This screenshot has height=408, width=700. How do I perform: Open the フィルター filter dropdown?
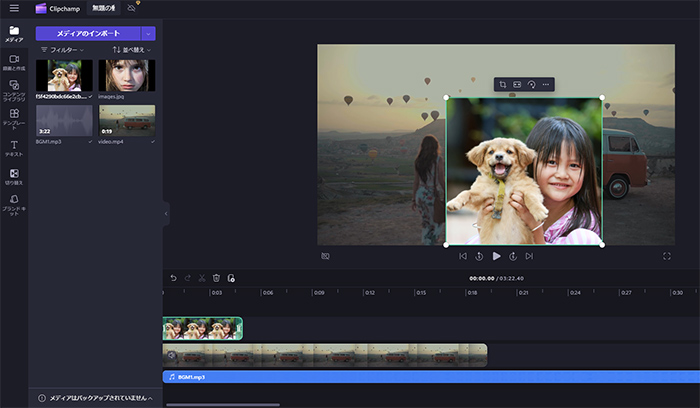pos(63,49)
